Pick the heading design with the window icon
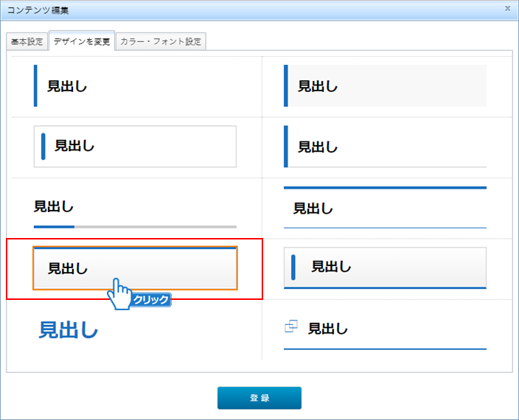Image resolution: width=519 pixels, height=420 pixels. tap(385, 329)
